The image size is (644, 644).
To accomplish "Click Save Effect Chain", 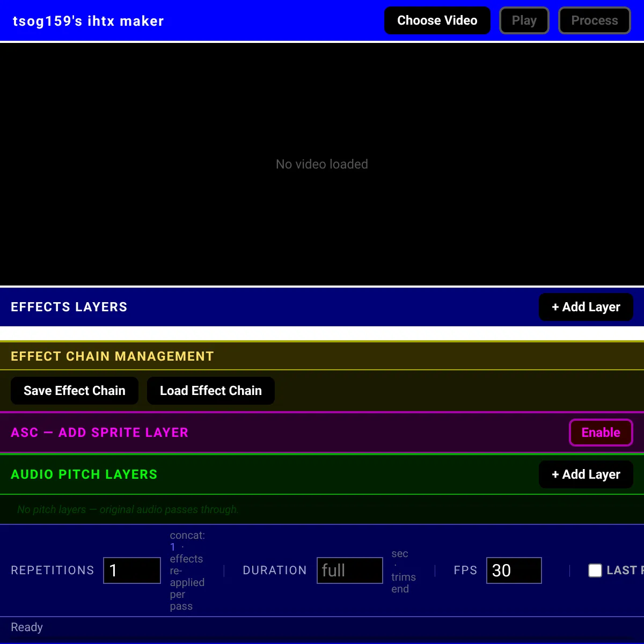I will coord(75,391).
